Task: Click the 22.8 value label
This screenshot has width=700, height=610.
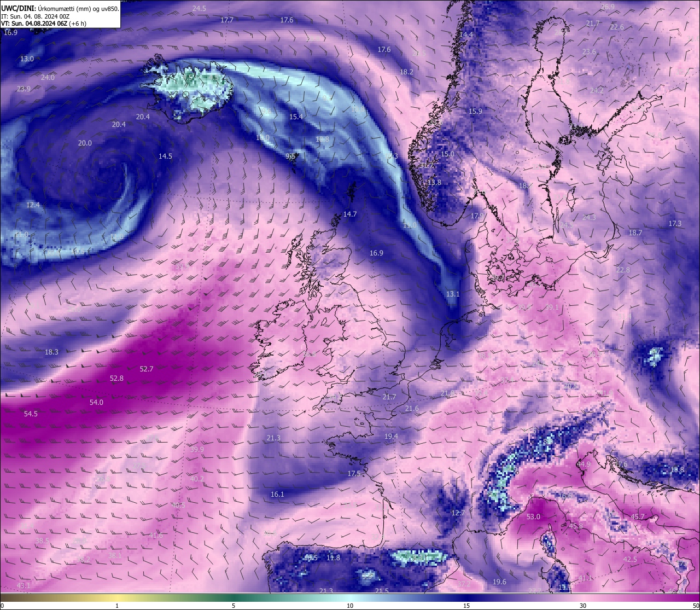Action: [x=623, y=270]
